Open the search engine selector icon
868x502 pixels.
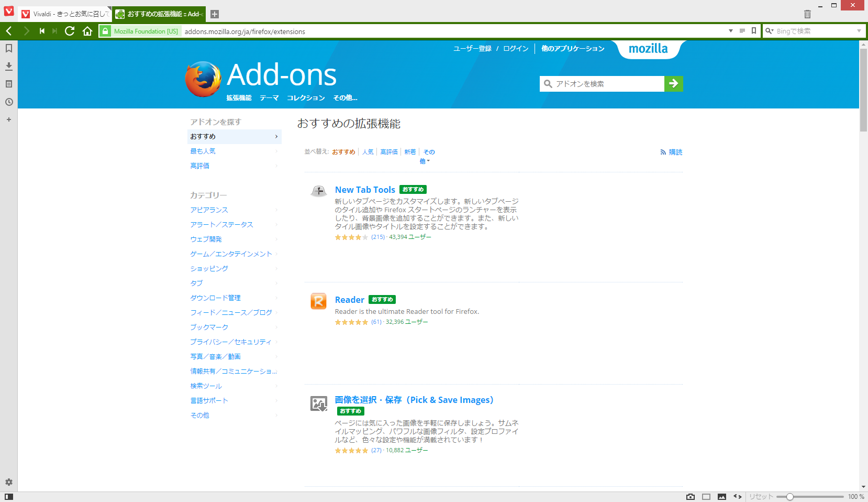[770, 31]
